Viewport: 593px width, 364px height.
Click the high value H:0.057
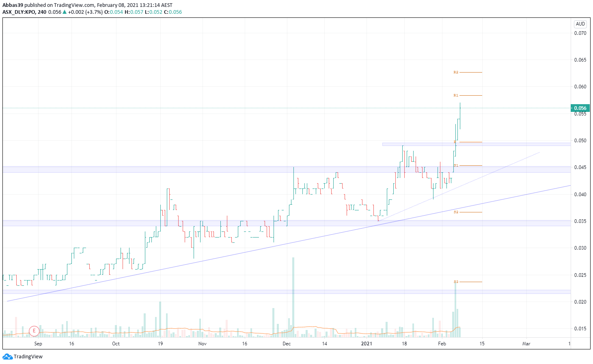pyautogui.click(x=134, y=12)
